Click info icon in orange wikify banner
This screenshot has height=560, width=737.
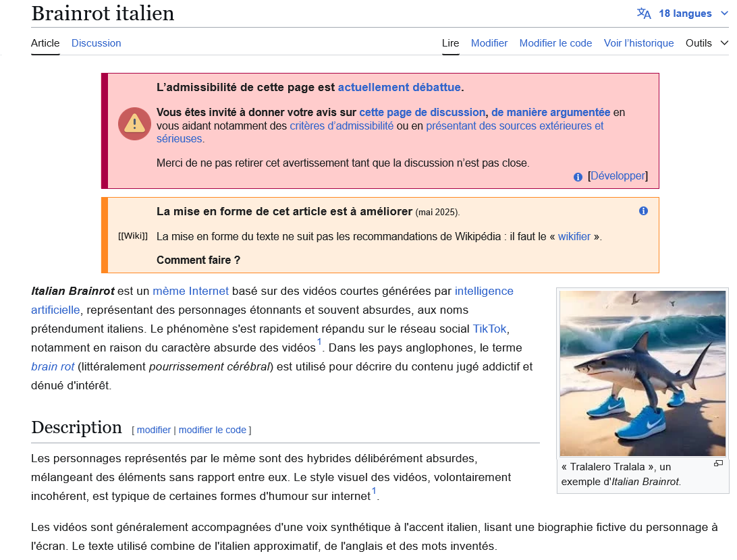pyautogui.click(x=643, y=211)
